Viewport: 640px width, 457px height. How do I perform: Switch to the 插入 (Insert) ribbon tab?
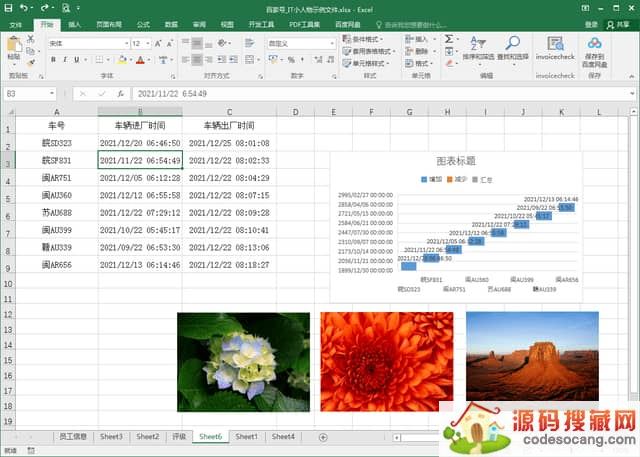pos(75,24)
